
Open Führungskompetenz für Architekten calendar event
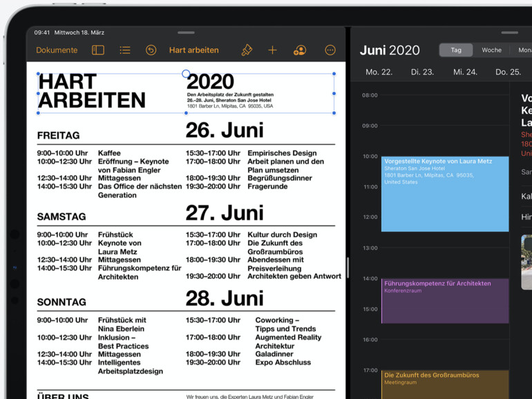coord(445,301)
